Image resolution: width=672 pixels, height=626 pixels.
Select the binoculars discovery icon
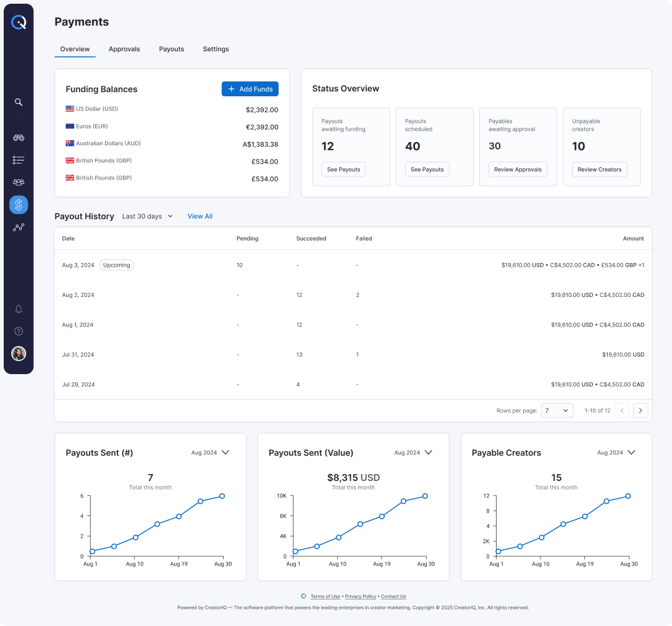point(19,138)
